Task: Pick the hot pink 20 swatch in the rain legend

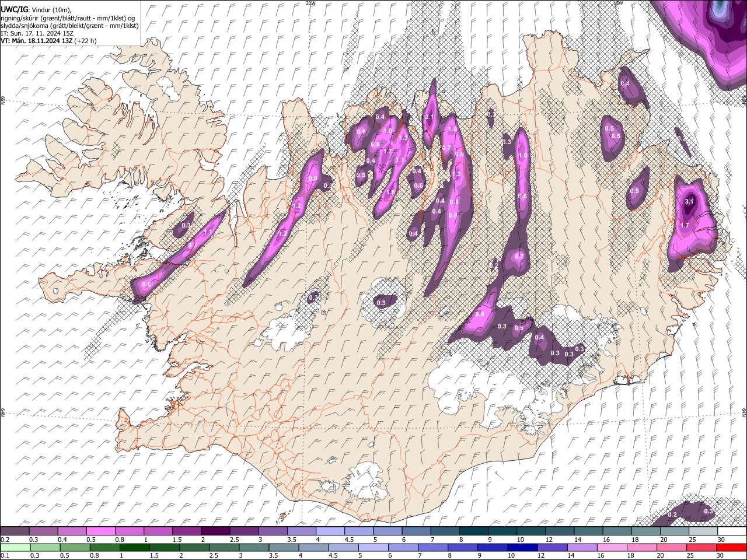Action: pos(671,547)
